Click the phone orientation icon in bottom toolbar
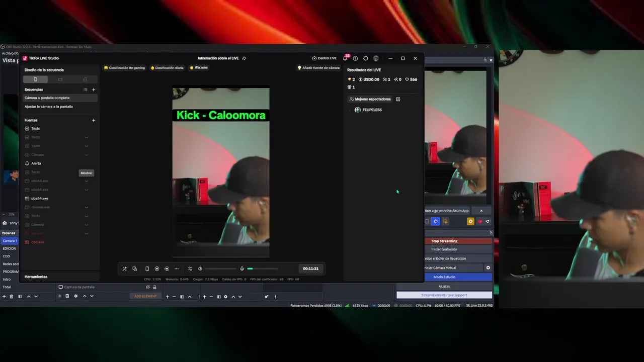 click(x=147, y=268)
